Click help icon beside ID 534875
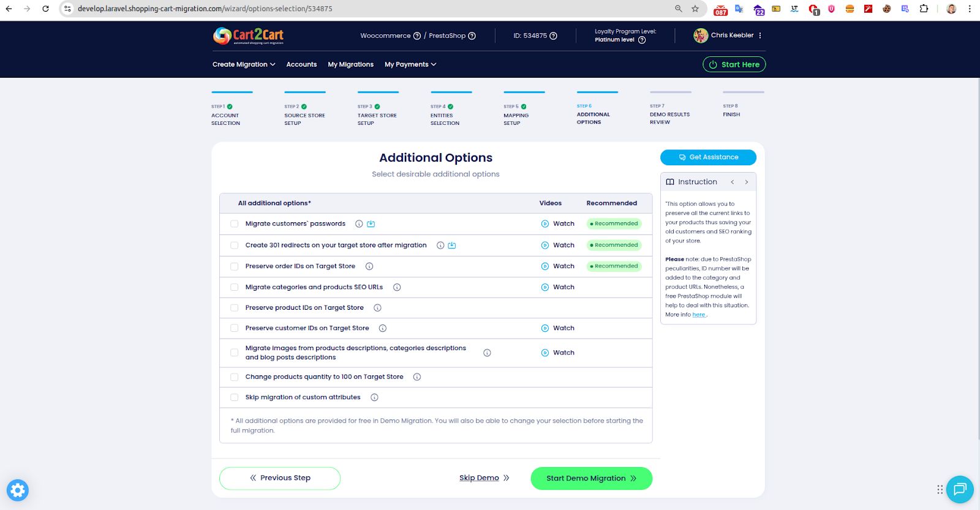Screen dimensions: 980x510 tap(553, 36)
